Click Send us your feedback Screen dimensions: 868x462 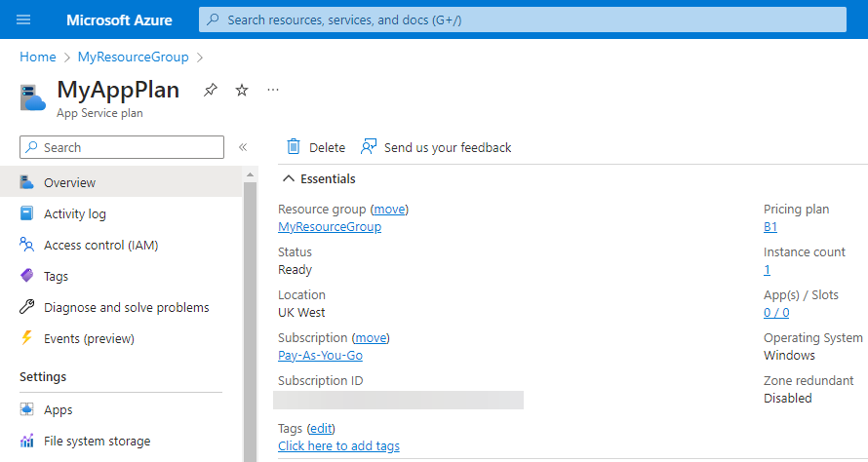tap(448, 148)
